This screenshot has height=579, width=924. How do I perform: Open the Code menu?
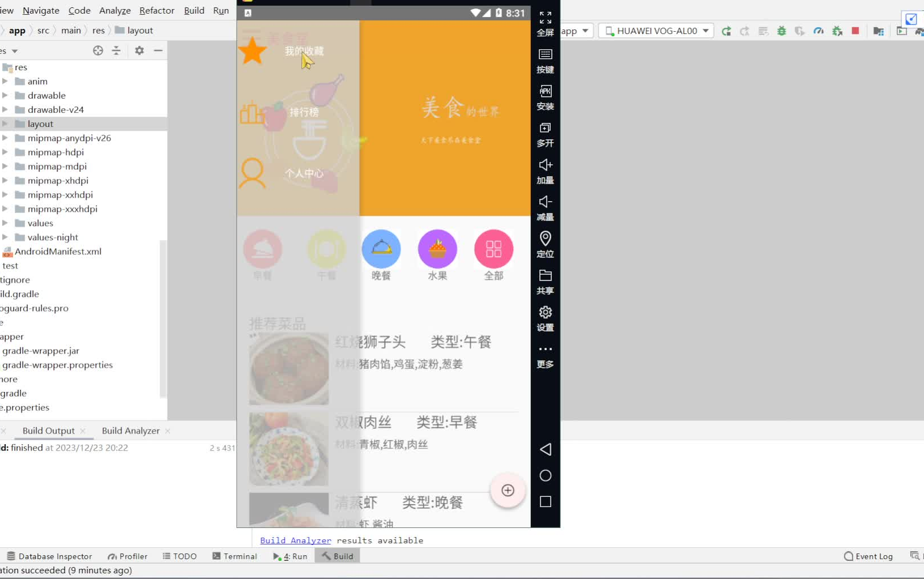(x=79, y=10)
